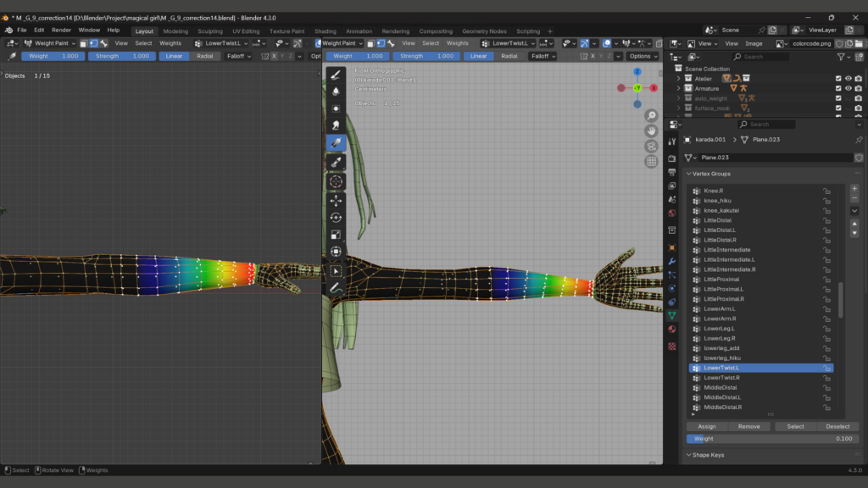Uncheck the Armature collection checkbox
Screen dimensions: 868x488
[838, 88]
